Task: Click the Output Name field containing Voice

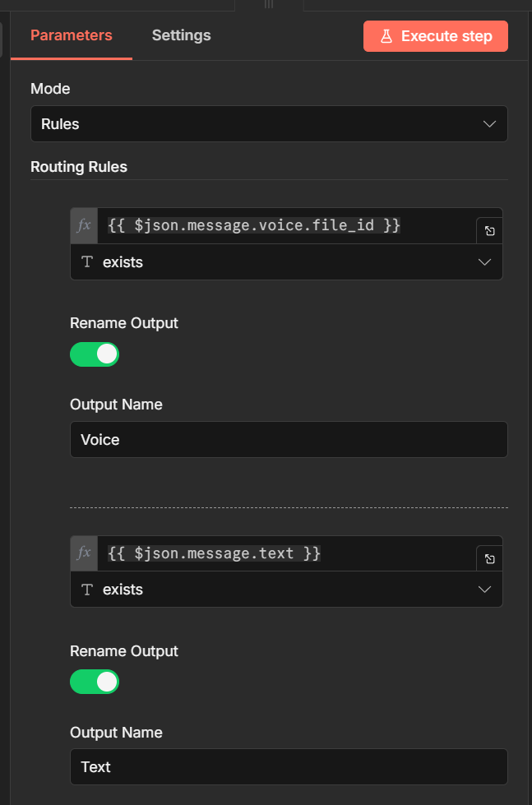Action: click(288, 440)
